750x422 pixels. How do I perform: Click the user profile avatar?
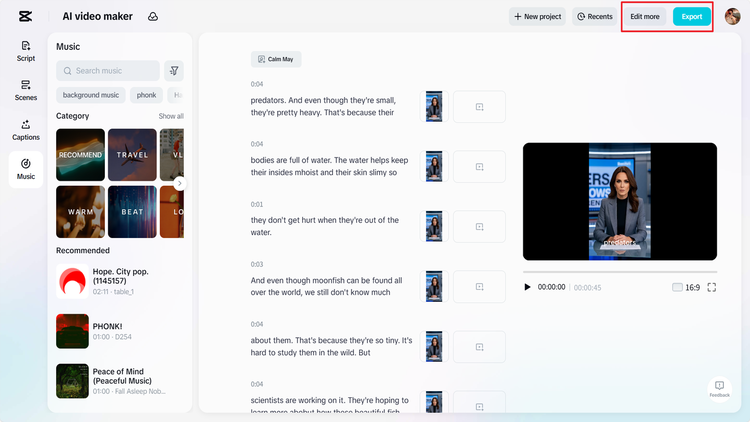click(732, 16)
